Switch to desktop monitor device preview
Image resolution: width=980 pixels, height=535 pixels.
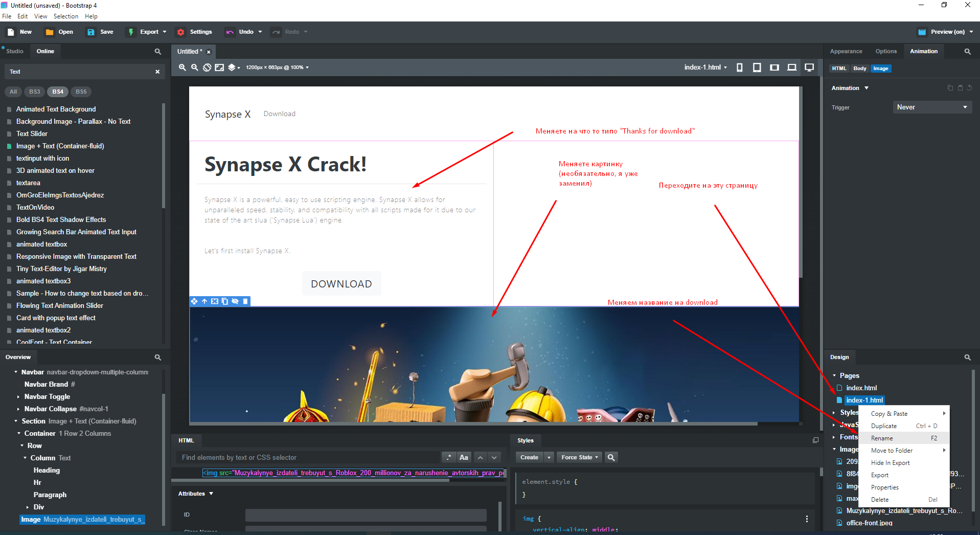click(x=809, y=68)
